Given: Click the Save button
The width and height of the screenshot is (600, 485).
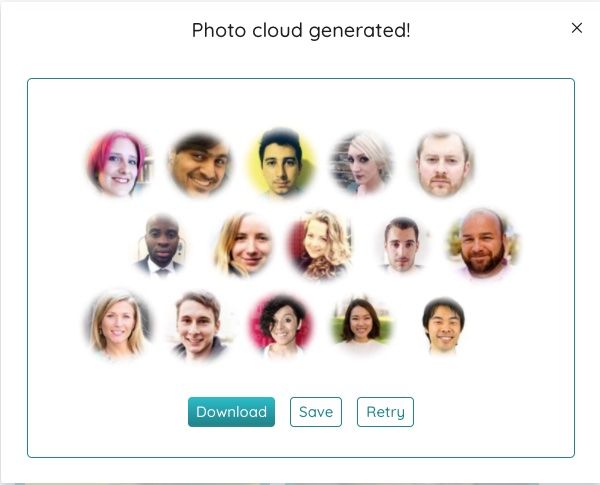Looking at the screenshot, I should 316,412.
